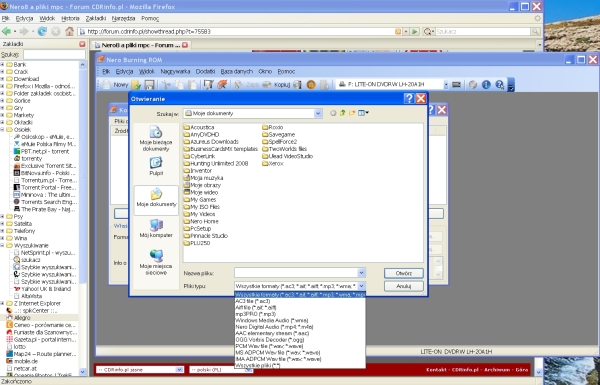
Task: Select Wszystkie pliki (*.*) in type list
Action: pyautogui.click(x=300, y=365)
